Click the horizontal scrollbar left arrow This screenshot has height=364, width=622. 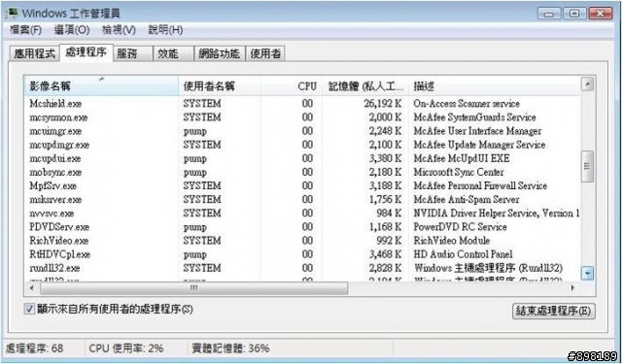32,288
